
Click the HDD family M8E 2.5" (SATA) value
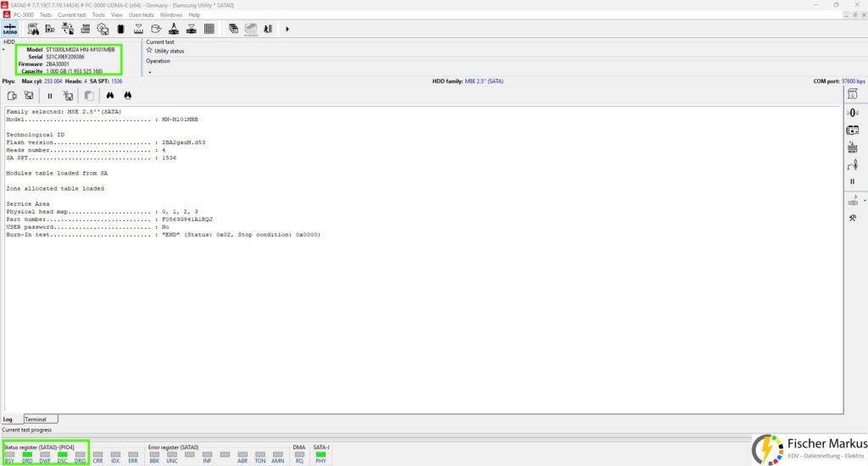(x=484, y=81)
